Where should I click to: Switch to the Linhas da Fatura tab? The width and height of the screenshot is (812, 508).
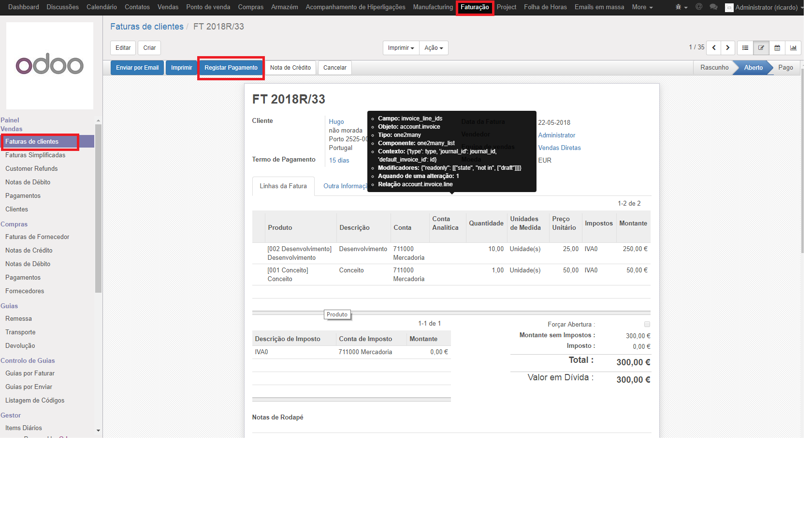[283, 186]
